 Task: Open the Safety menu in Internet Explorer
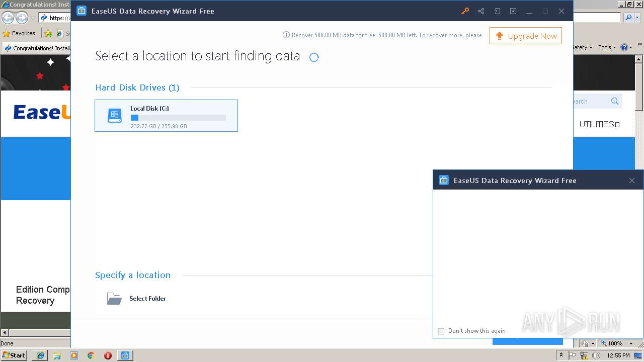(x=583, y=47)
